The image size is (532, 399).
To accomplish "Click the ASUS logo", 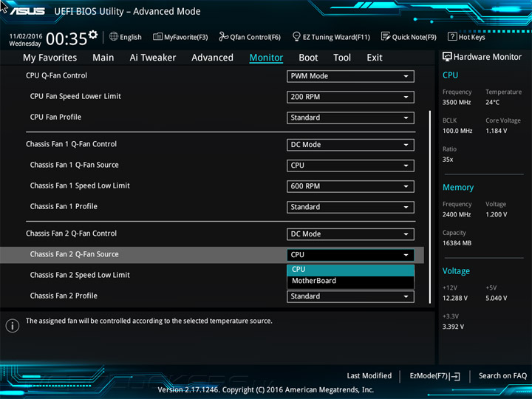I will [x=27, y=11].
